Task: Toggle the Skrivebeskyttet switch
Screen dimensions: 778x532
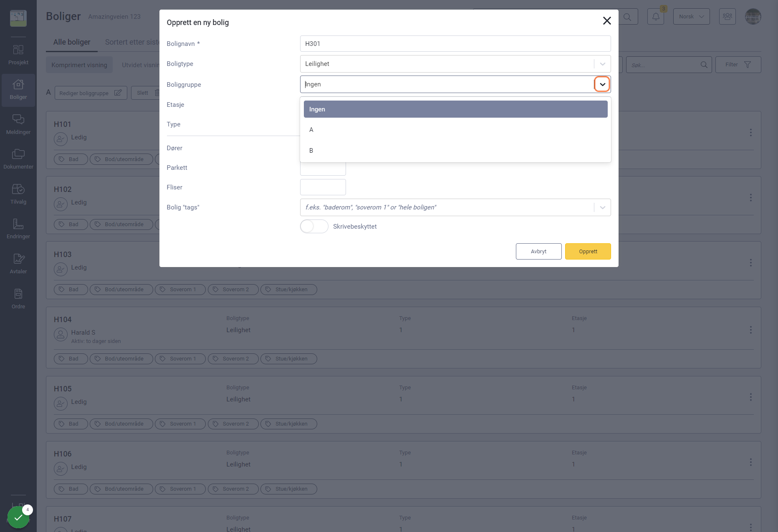Action: coord(314,227)
